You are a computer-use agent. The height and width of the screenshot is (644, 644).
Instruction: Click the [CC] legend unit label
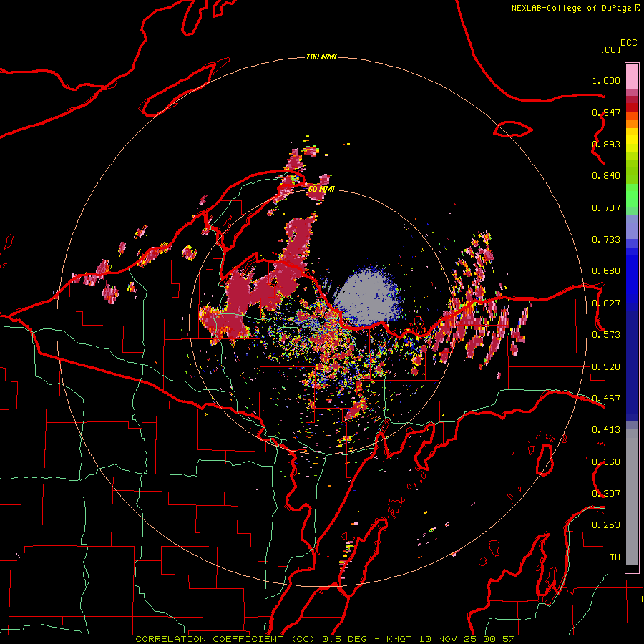[x=610, y=49]
